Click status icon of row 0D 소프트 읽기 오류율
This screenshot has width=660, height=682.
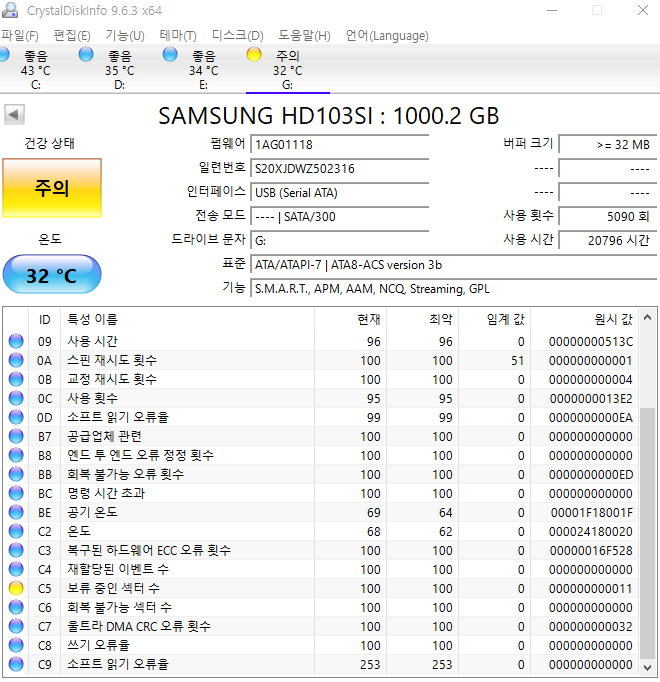tap(16, 417)
